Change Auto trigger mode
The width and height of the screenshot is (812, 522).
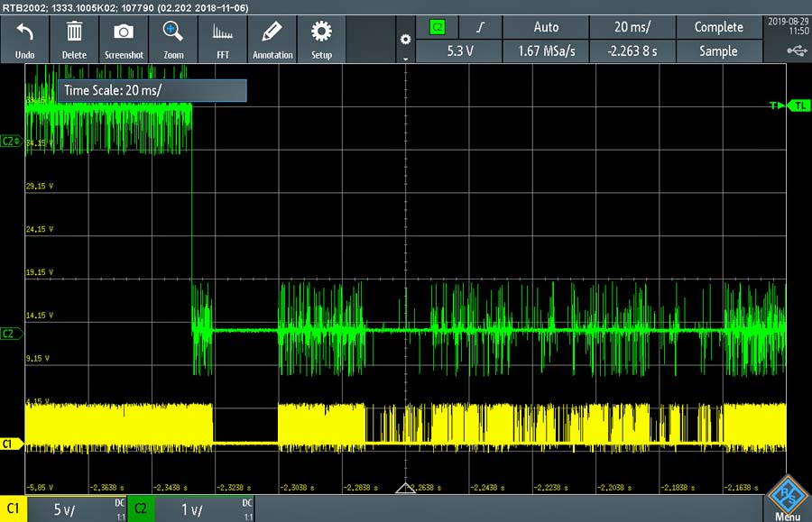click(x=546, y=27)
